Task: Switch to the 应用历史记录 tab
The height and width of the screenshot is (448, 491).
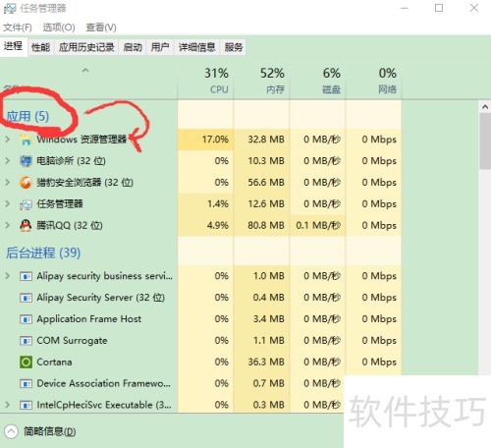Action: point(86,47)
